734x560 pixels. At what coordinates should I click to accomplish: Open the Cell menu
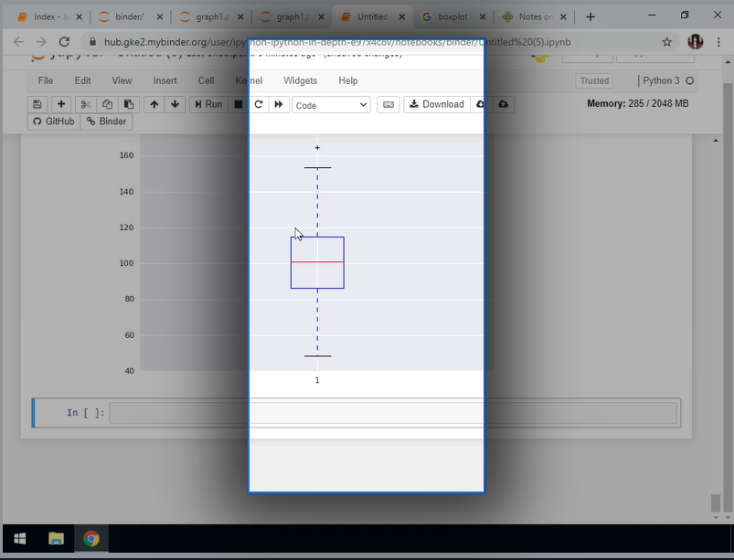click(206, 80)
